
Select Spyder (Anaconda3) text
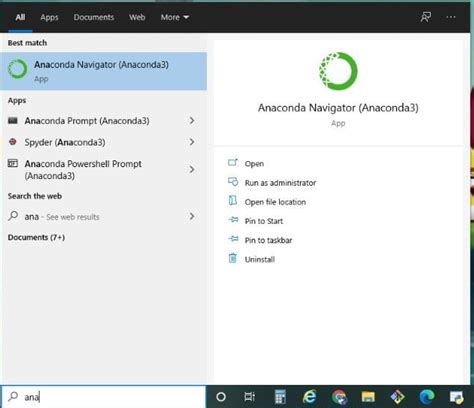65,142
